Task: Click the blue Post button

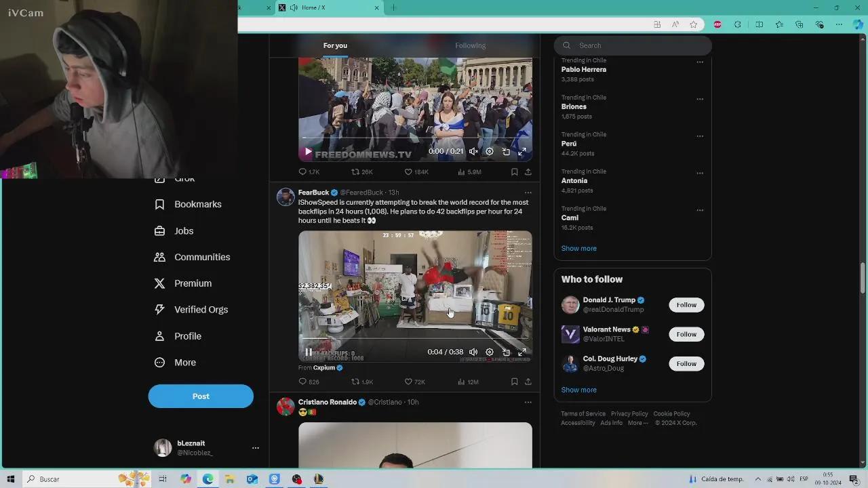Action: (201, 396)
